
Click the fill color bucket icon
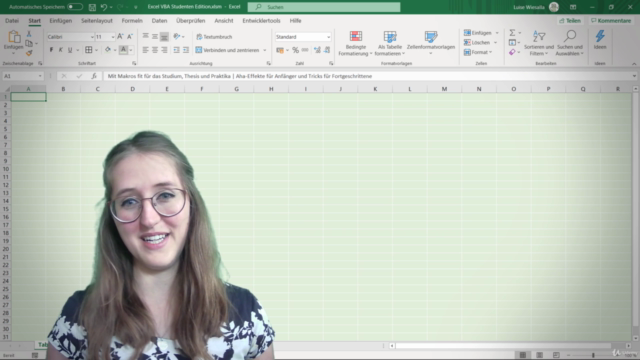click(x=107, y=50)
